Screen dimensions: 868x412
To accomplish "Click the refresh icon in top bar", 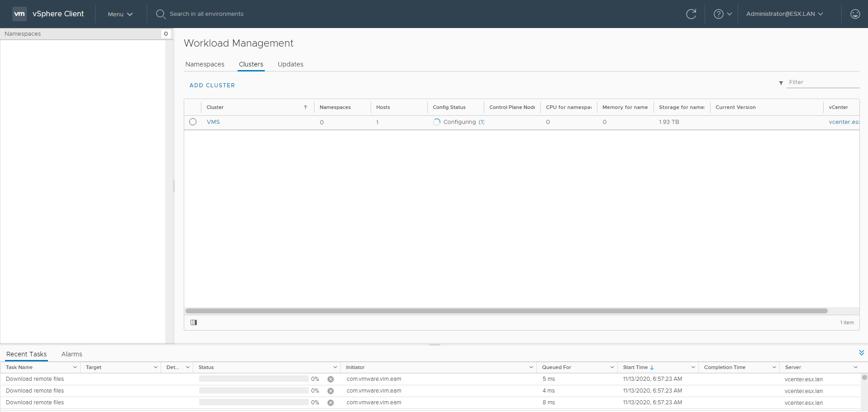I will 691,14.
